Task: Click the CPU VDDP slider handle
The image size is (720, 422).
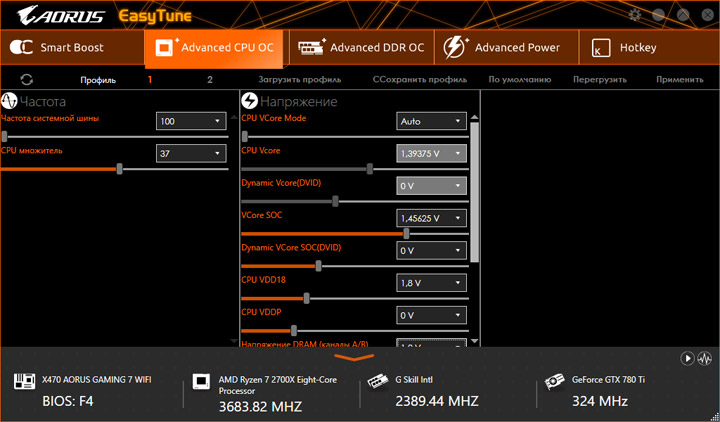Action: click(x=293, y=331)
